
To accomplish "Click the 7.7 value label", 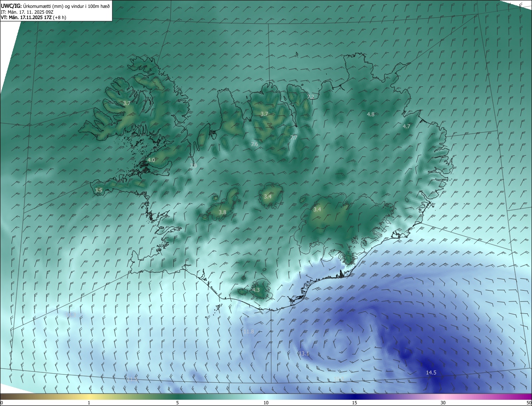I will point(293,137).
